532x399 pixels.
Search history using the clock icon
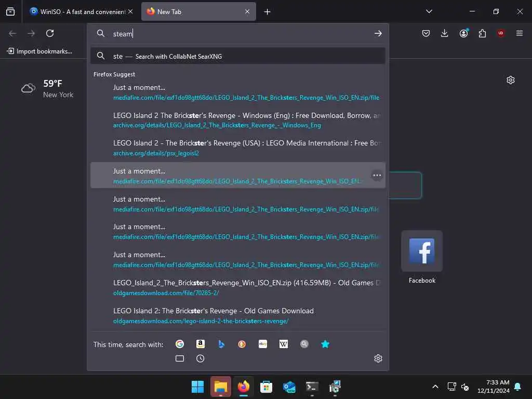[x=200, y=358]
